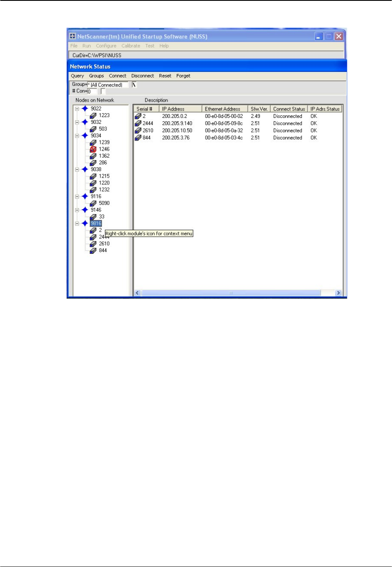Click the 9146 node star icon
The image size is (392, 567).
coord(85,210)
